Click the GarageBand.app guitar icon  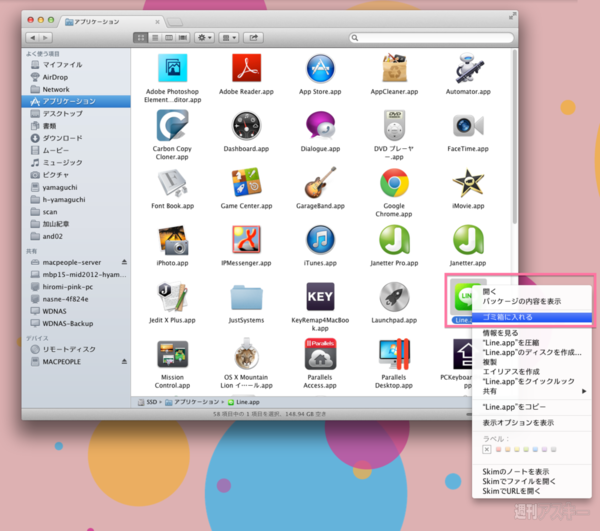(x=320, y=182)
